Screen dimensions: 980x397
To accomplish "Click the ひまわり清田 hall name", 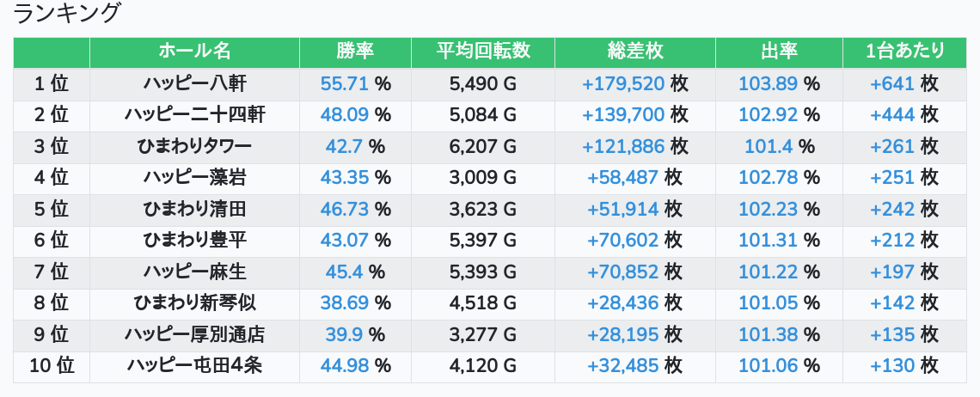I will point(194,209).
